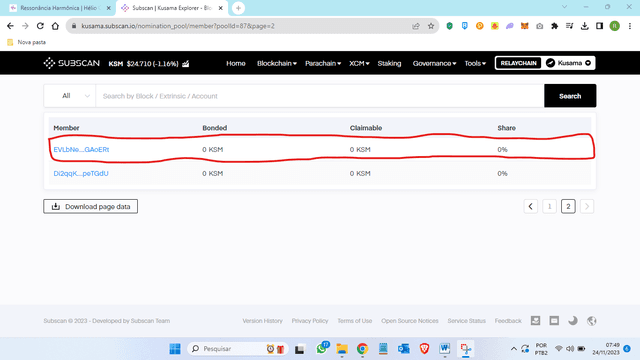Open a new browser tab
Image resolution: width=640 pixels, height=360 pixels.
coord(238,8)
